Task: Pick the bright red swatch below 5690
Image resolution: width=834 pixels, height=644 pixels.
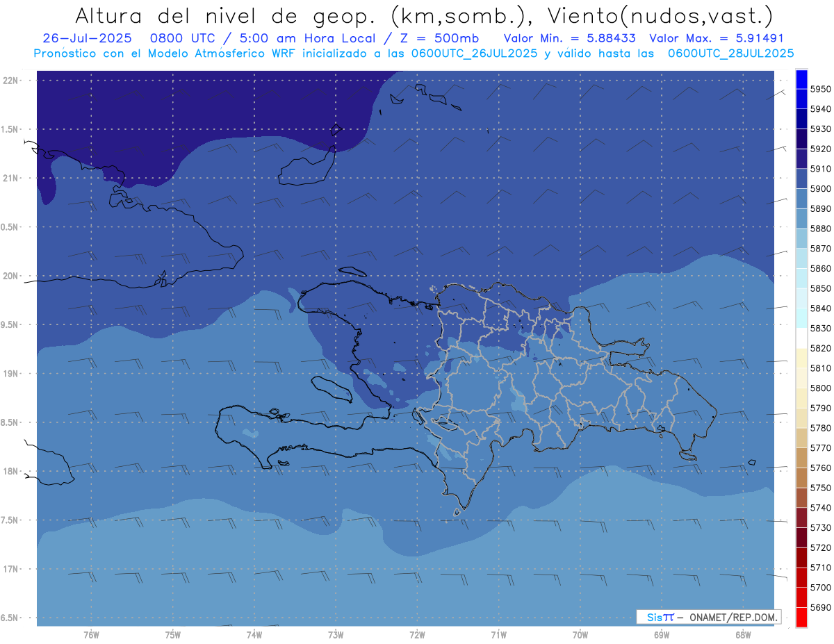Action: pyautogui.click(x=801, y=617)
